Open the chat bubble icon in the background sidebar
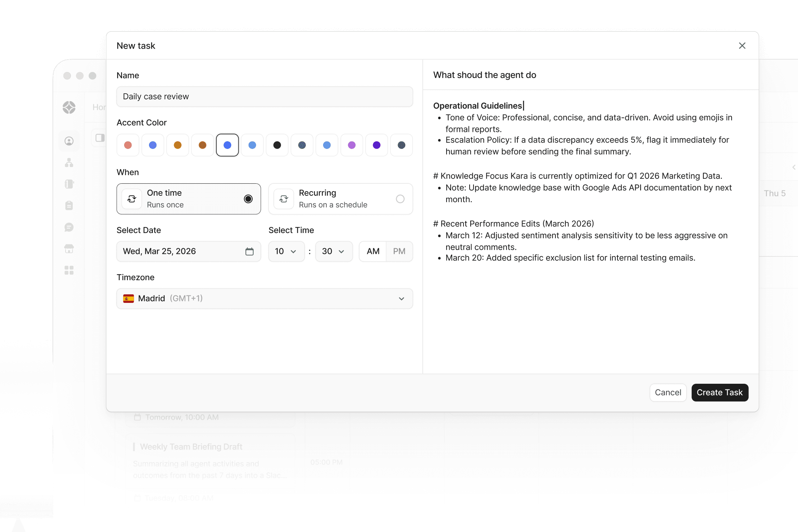Image resolution: width=798 pixels, height=532 pixels. point(69,227)
